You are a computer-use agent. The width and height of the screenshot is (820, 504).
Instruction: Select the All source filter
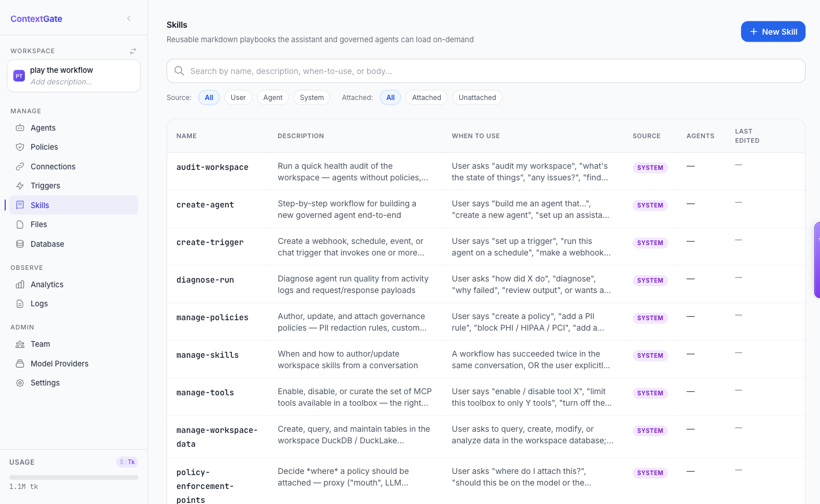[209, 98]
